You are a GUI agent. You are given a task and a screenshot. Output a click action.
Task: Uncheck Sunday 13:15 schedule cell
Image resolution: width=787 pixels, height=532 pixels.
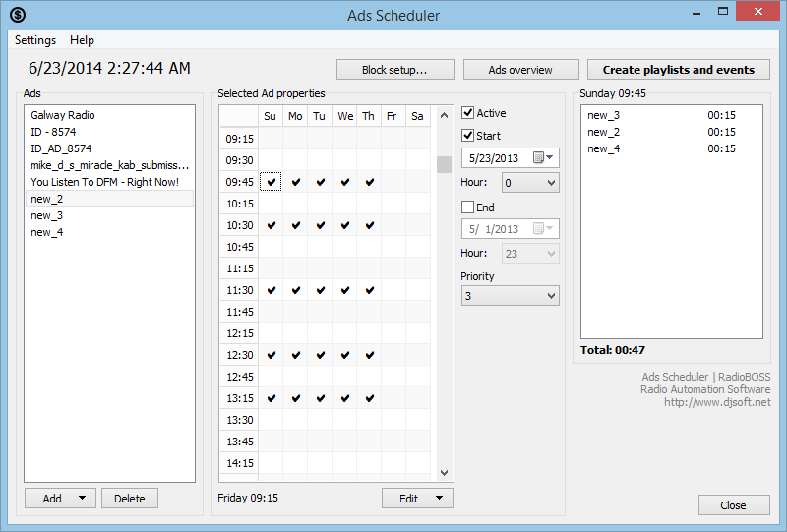click(x=272, y=398)
